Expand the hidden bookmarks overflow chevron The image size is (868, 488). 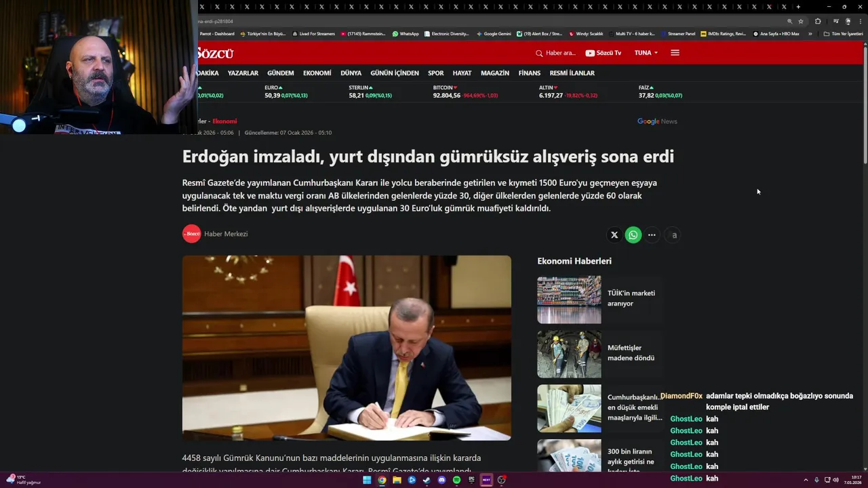pos(810,33)
